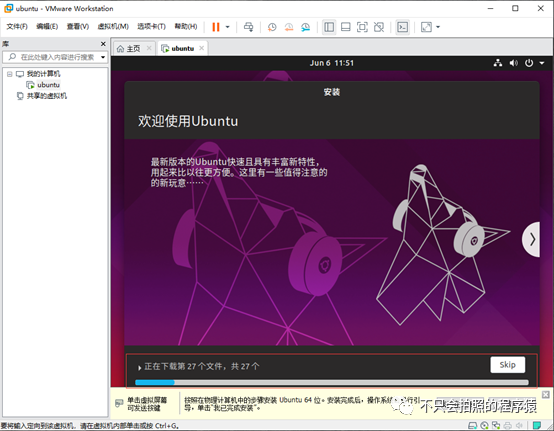Click the stretch guest display icon

click(426, 27)
